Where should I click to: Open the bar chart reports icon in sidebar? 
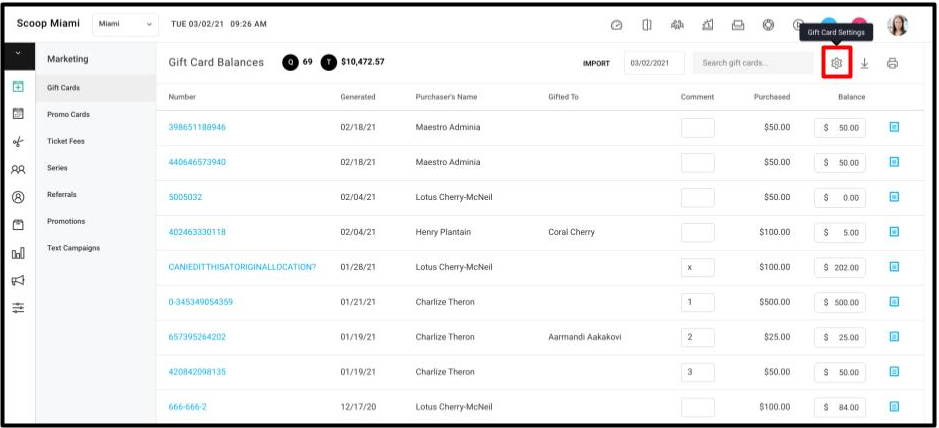pos(18,253)
